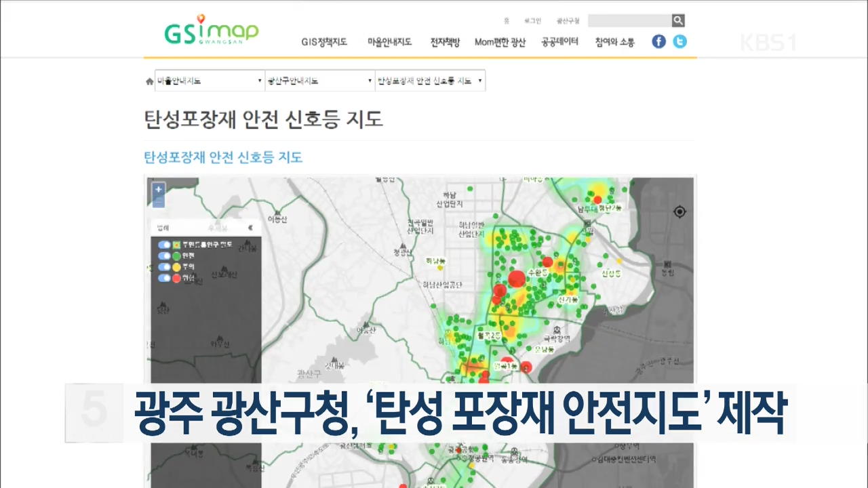
Task: Collapse the legend panel double-chevron
Action: 250,228
